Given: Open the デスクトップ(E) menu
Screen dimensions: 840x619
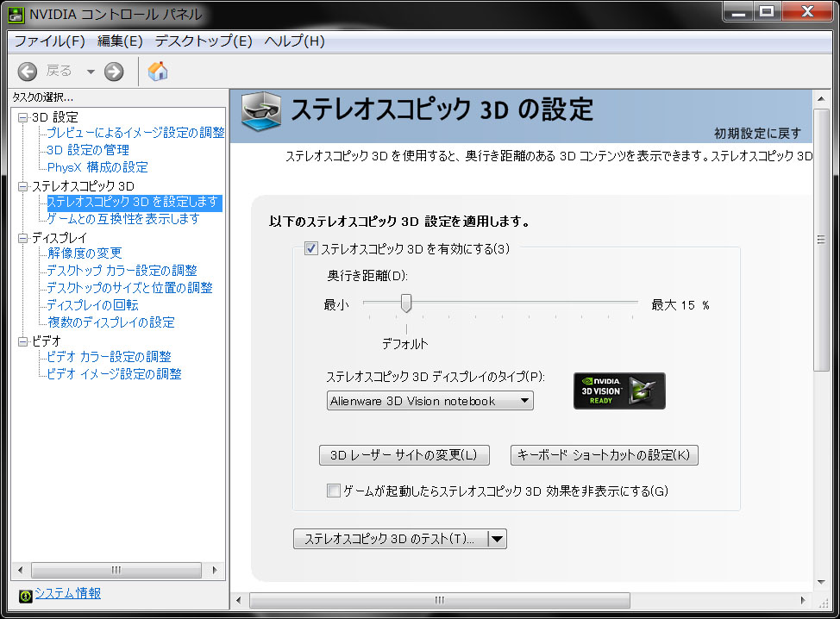Looking at the screenshot, I should (x=204, y=41).
